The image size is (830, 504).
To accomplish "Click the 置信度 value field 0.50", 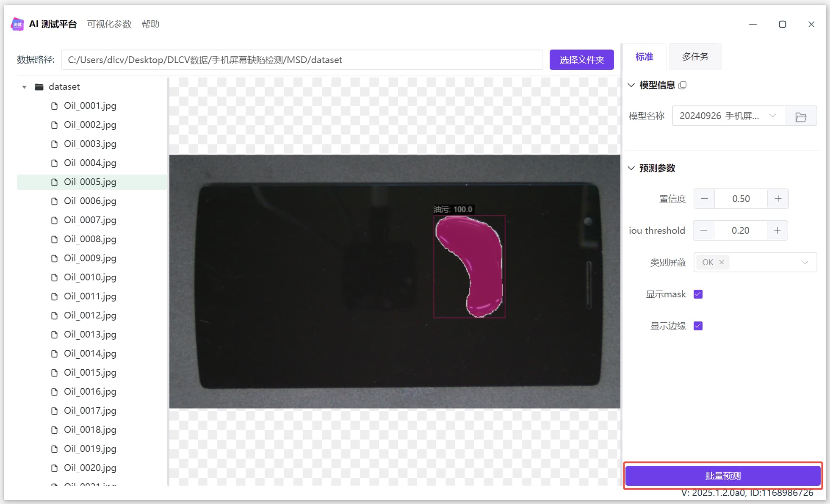I will click(x=741, y=199).
